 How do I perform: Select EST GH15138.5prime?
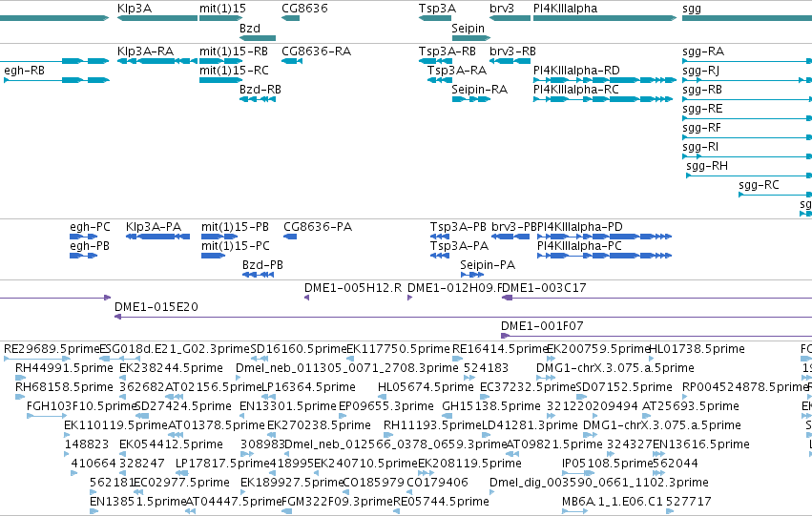(x=447, y=416)
